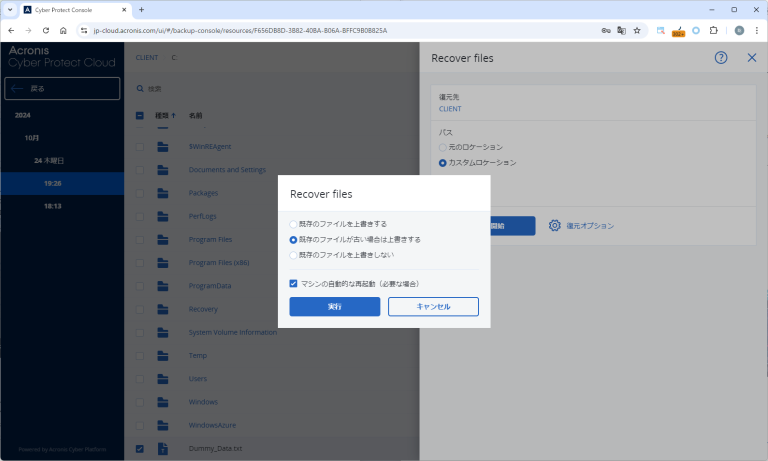Click the help question mark icon
Screen dimensions: 768x461
pos(721,58)
